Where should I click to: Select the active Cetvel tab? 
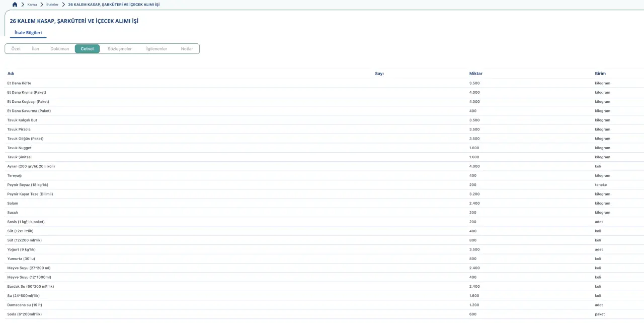(87, 49)
